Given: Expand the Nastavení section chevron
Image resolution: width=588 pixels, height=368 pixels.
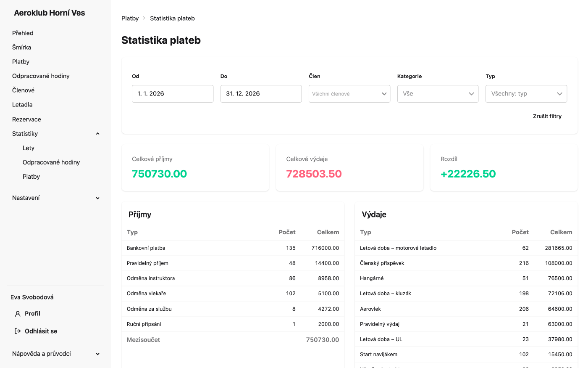Looking at the screenshot, I should 98,198.
